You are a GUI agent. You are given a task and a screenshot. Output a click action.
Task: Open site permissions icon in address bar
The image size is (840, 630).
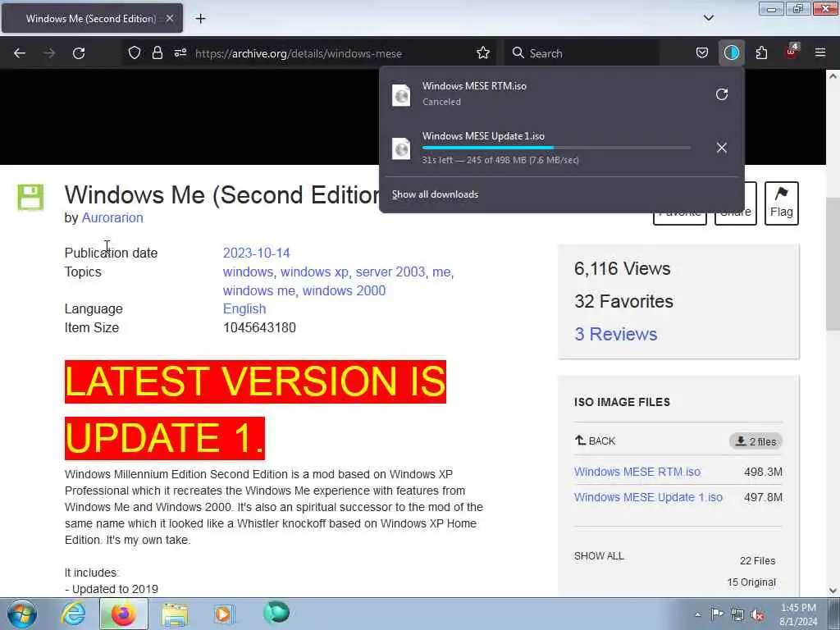coord(180,53)
